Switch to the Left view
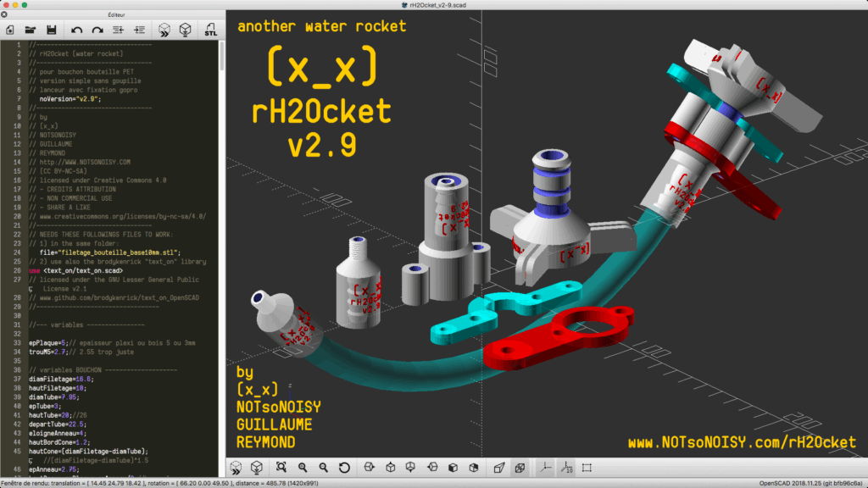This screenshot has width=868, height=488. [x=432, y=468]
